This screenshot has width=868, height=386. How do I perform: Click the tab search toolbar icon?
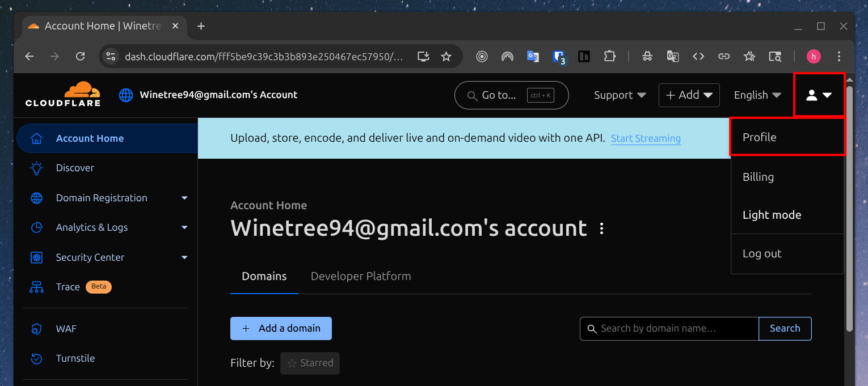(775, 56)
